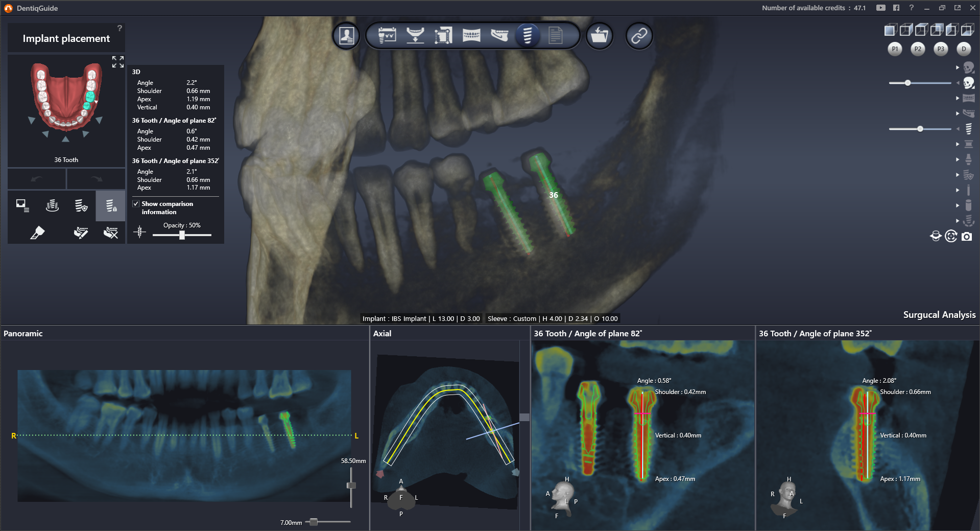Adjust the Opacity 50% slider handle

pyautogui.click(x=182, y=235)
